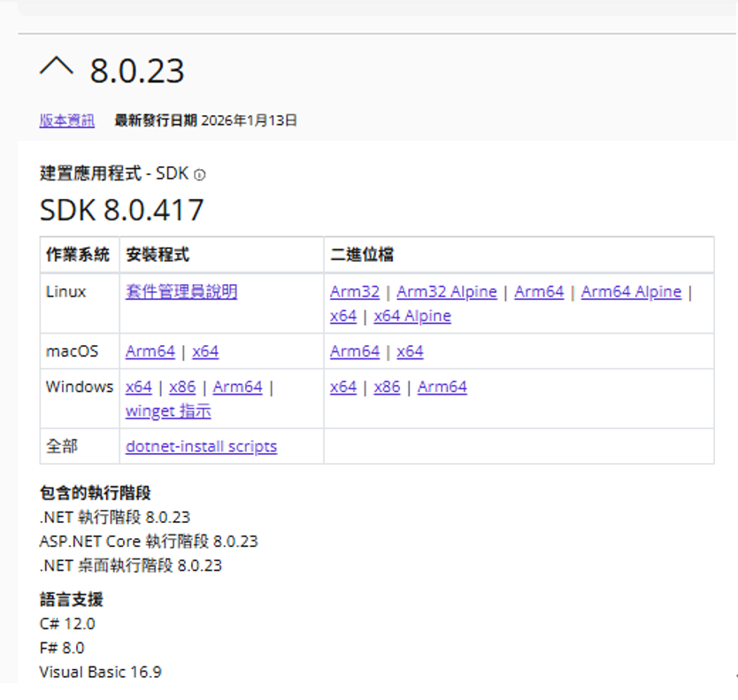Click Visual Basic 16.9 text
Image resolution: width=738 pixels, height=700 pixels.
point(100,673)
